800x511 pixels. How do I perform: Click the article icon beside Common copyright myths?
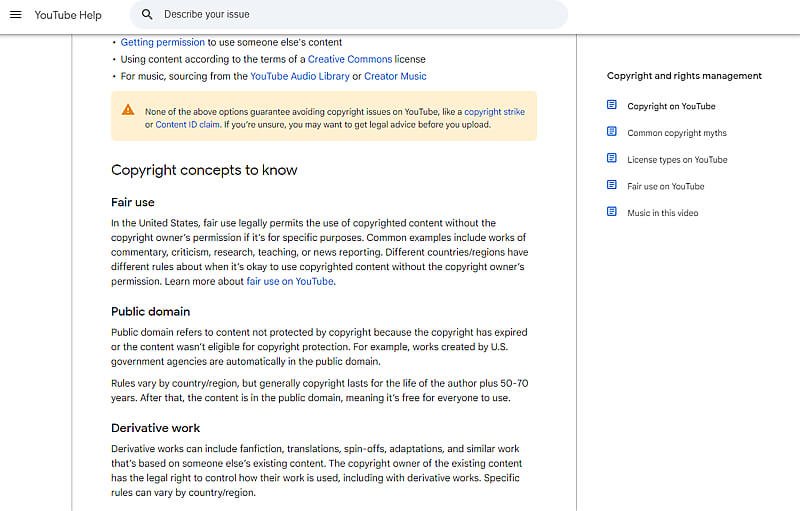tap(612, 132)
